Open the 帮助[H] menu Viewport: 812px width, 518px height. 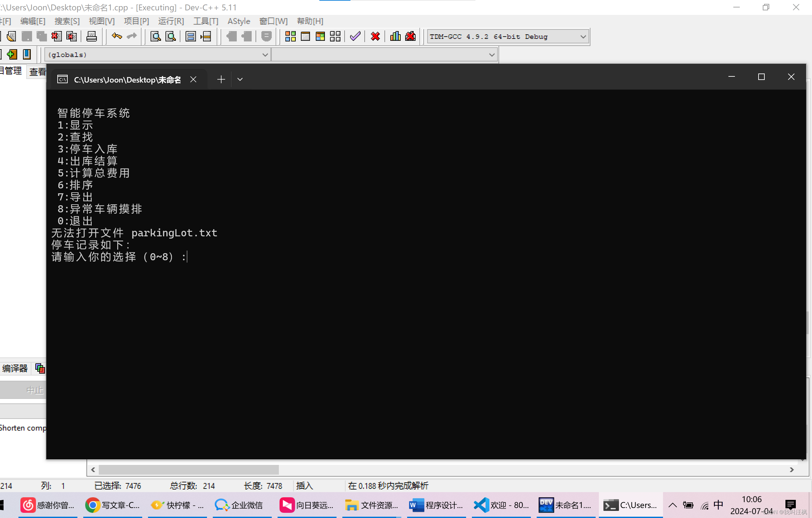[x=310, y=21]
